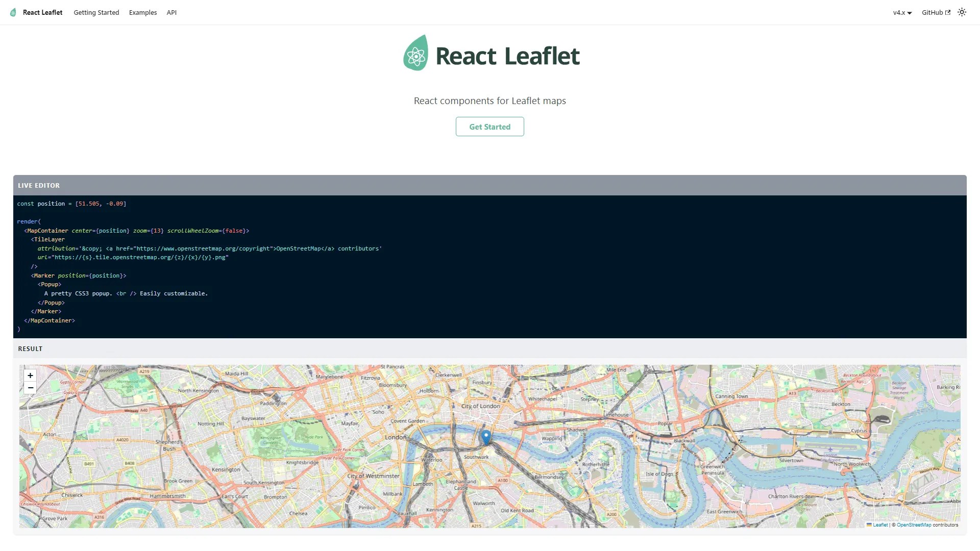Image resolution: width=980 pixels, height=551 pixels.
Task: Click the 'City of London' map label
Action: click(481, 407)
